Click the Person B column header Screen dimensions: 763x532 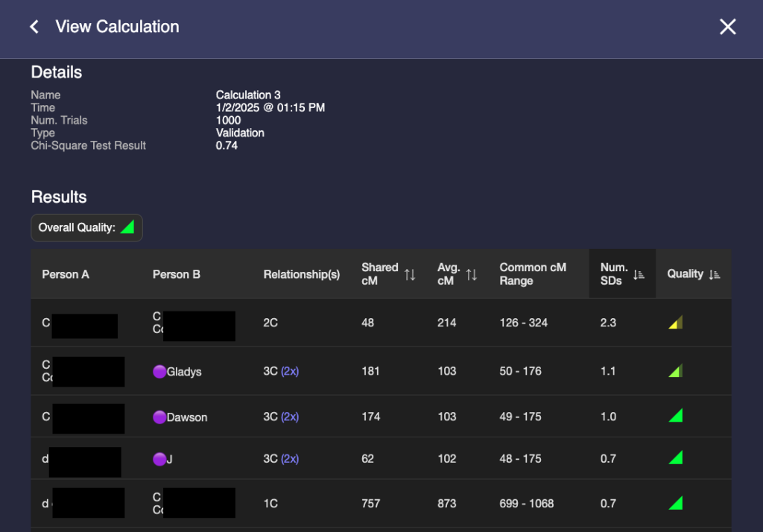177,274
